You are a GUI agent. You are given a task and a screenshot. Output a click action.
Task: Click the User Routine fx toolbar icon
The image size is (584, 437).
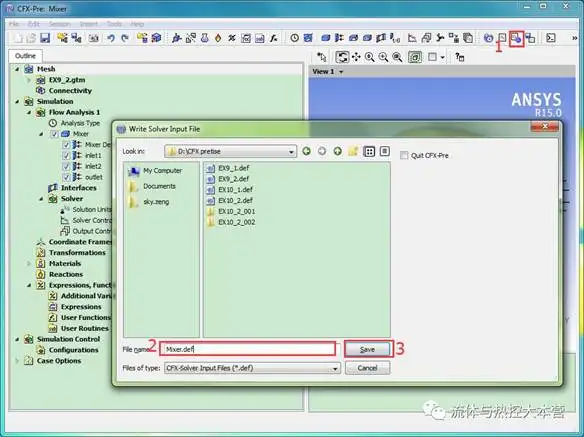tap(274, 38)
